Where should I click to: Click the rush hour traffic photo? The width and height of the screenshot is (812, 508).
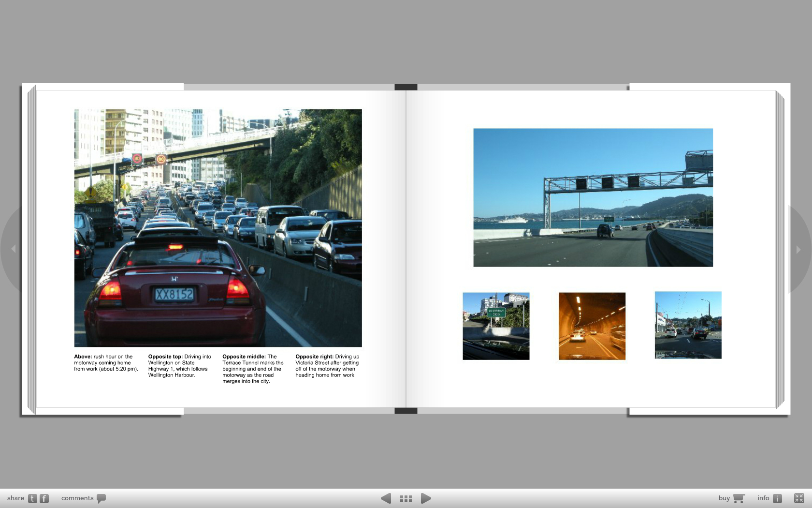[218, 228]
